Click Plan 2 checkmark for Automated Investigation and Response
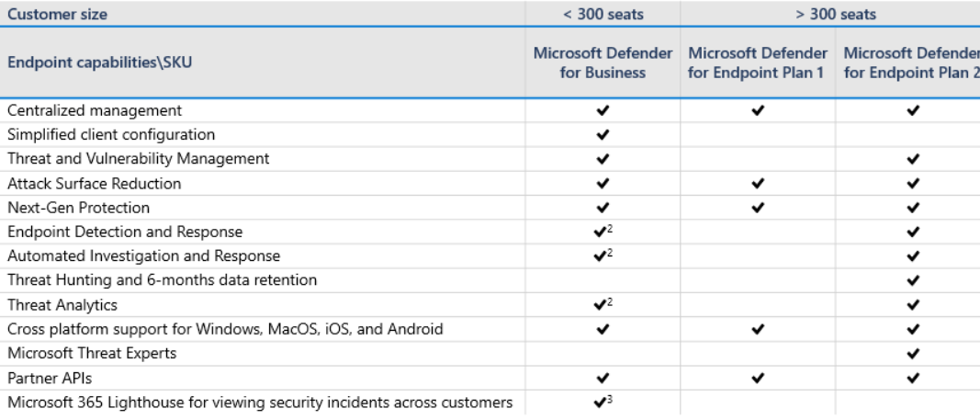Screen dimensions: 980x420 click(913, 256)
